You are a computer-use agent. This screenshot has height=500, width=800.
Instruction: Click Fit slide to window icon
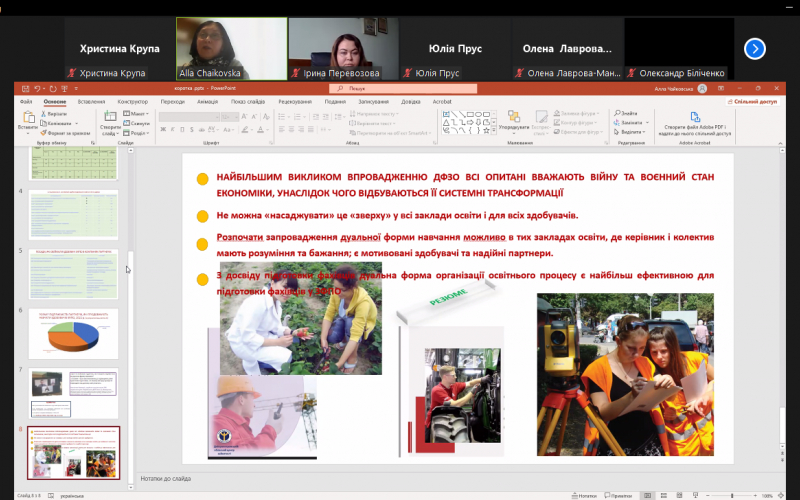point(781,495)
